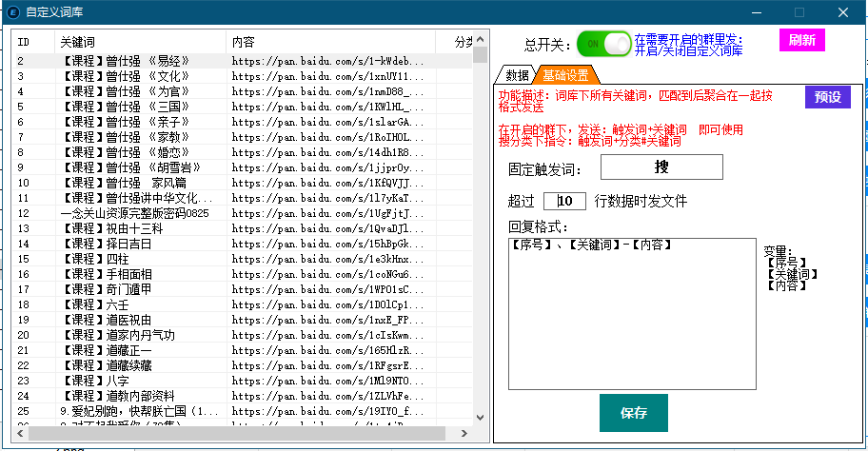Click the 关键词 column header

click(x=141, y=42)
